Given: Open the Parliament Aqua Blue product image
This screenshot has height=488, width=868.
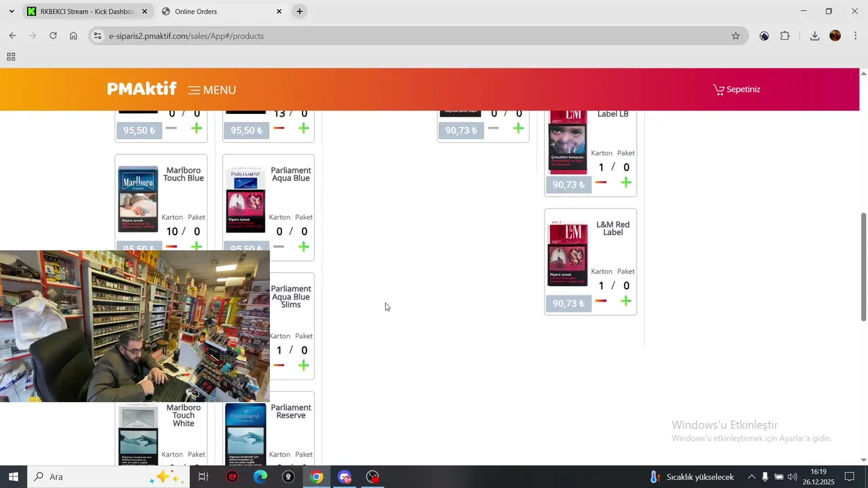Looking at the screenshot, I should point(245,199).
